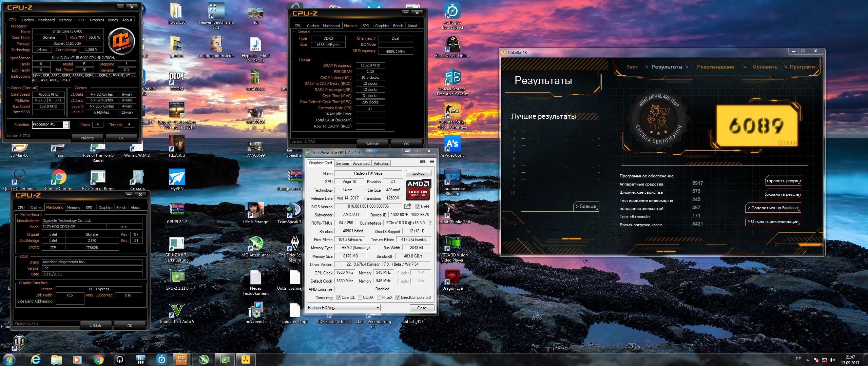Open the Neues Textdokument file icon
The image size is (868, 366).
coord(255,282)
